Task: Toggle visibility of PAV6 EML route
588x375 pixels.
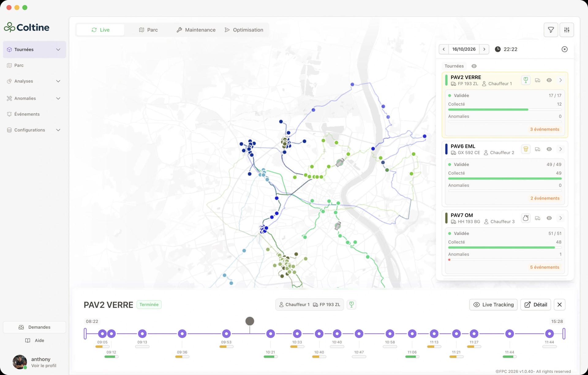Action: (549, 149)
